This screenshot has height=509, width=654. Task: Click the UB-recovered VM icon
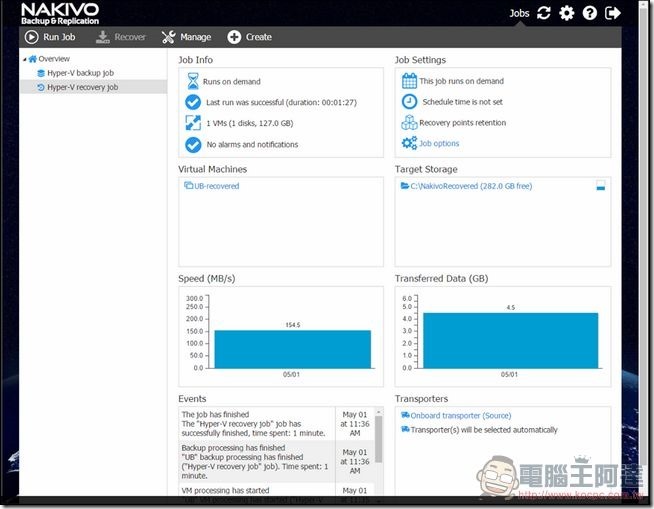point(189,185)
